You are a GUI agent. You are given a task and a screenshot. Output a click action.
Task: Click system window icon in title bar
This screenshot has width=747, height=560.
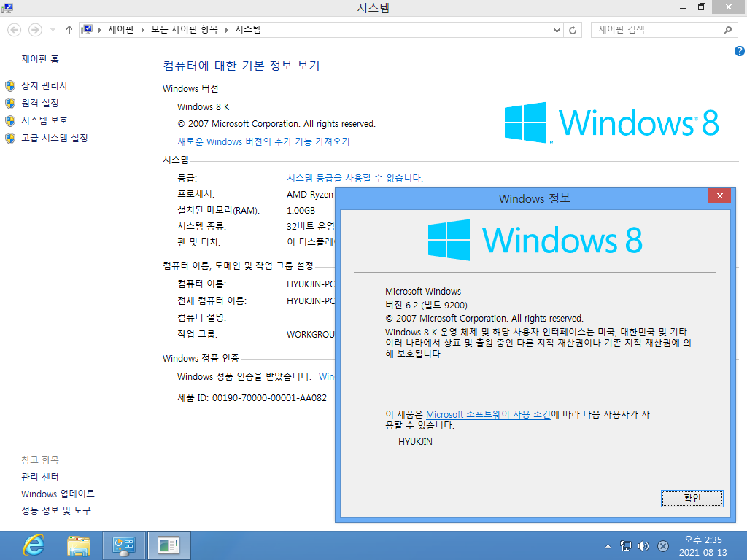[x=7, y=7]
